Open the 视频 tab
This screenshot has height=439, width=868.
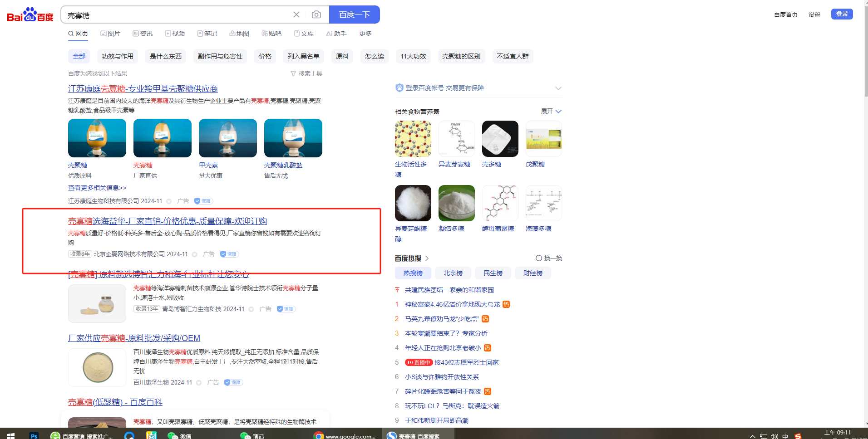coord(175,34)
